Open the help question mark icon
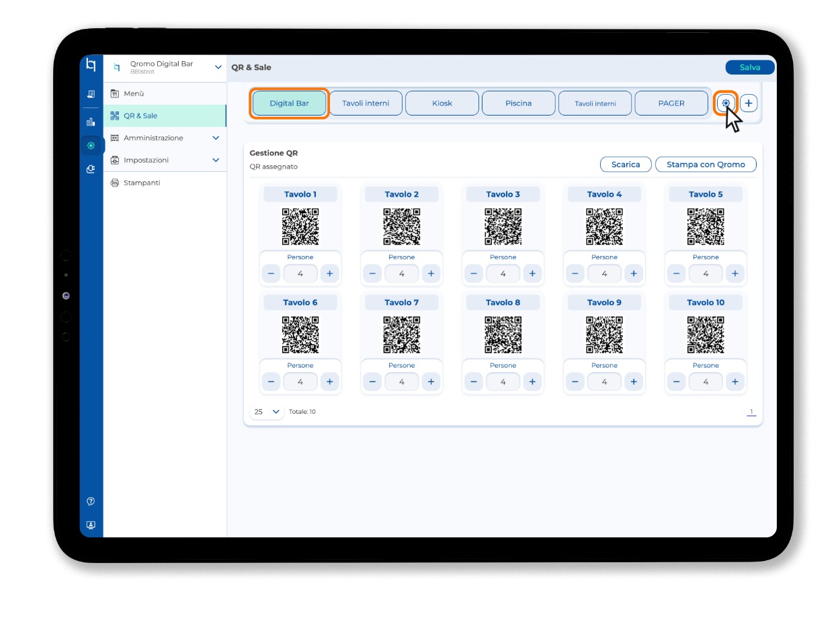This screenshot has width=840, height=618. click(x=91, y=501)
